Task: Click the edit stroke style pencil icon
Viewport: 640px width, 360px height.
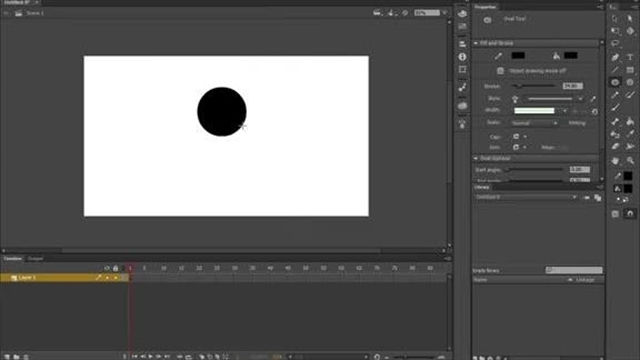Action: pos(593,99)
